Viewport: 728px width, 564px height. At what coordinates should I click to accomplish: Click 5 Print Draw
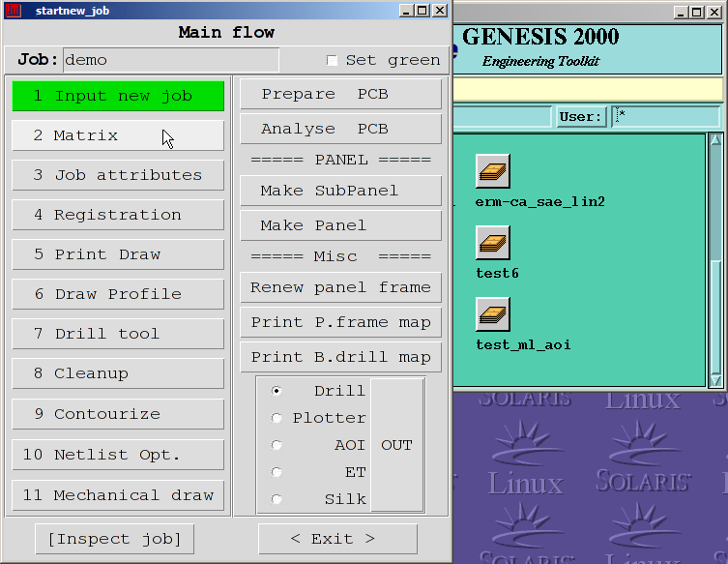[x=118, y=254]
